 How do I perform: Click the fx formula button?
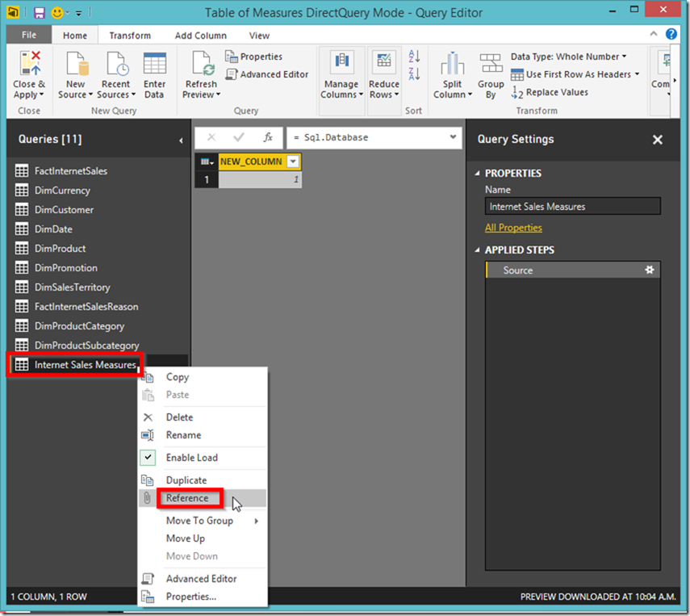pos(268,137)
